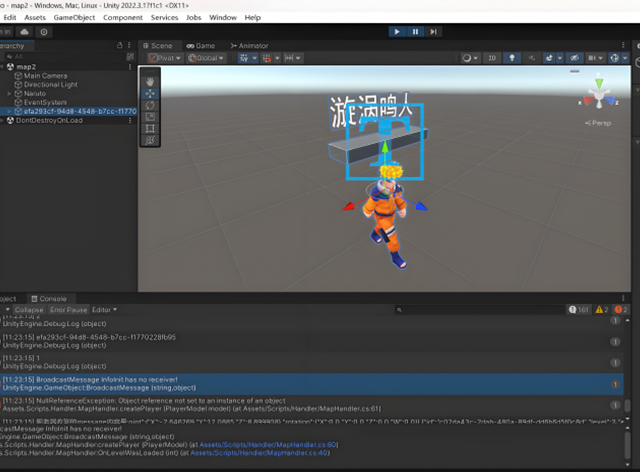Open the Pivot dropdown
This screenshot has height=472, width=640.
tap(163, 58)
